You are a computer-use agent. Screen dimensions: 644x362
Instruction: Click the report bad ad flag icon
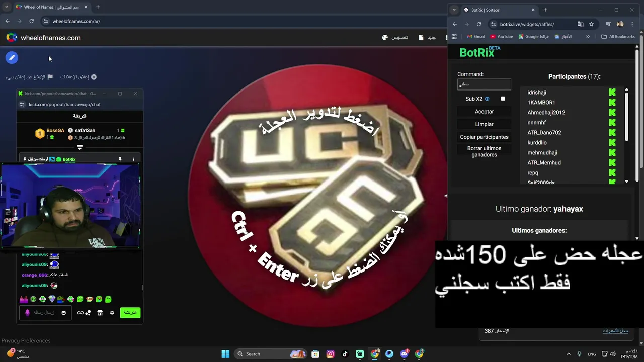pyautogui.click(x=50, y=77)
